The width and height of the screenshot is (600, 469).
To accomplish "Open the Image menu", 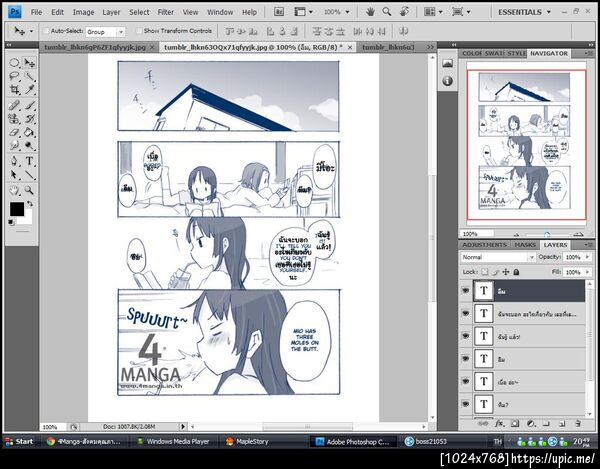I will pyautogui.click(x=83, y=12).
